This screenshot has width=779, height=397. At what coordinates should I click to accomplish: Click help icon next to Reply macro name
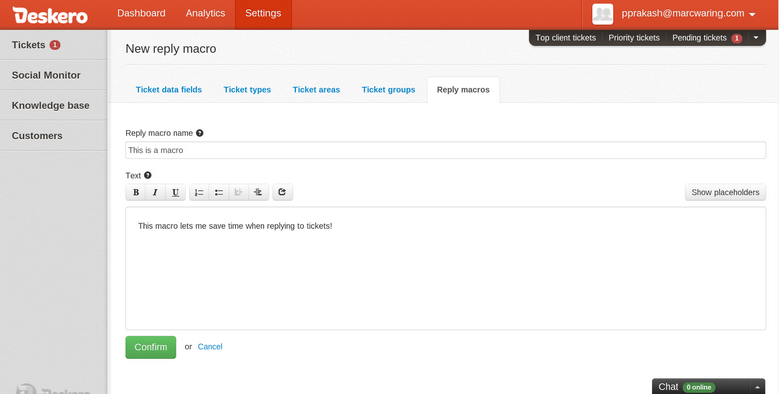point(200,133)
